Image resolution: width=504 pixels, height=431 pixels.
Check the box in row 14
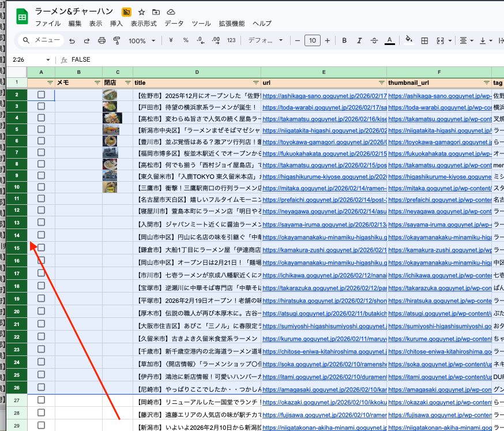coord(41,235)
